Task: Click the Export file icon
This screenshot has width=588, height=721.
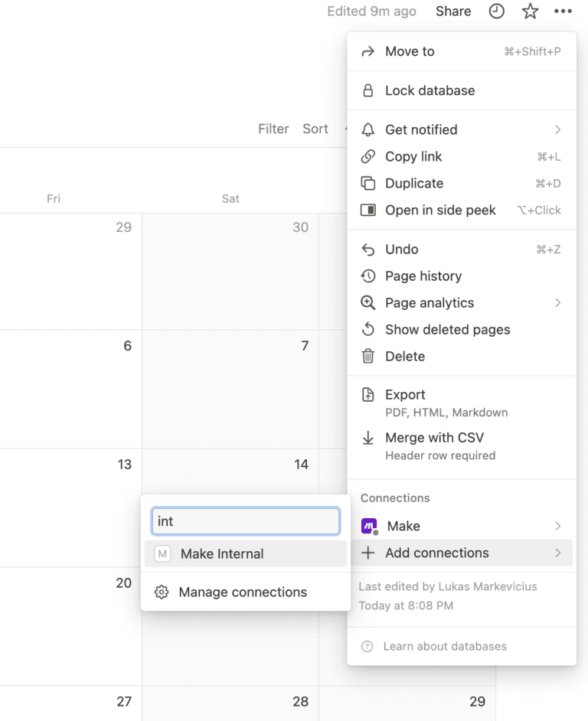Action: (368, 395)
